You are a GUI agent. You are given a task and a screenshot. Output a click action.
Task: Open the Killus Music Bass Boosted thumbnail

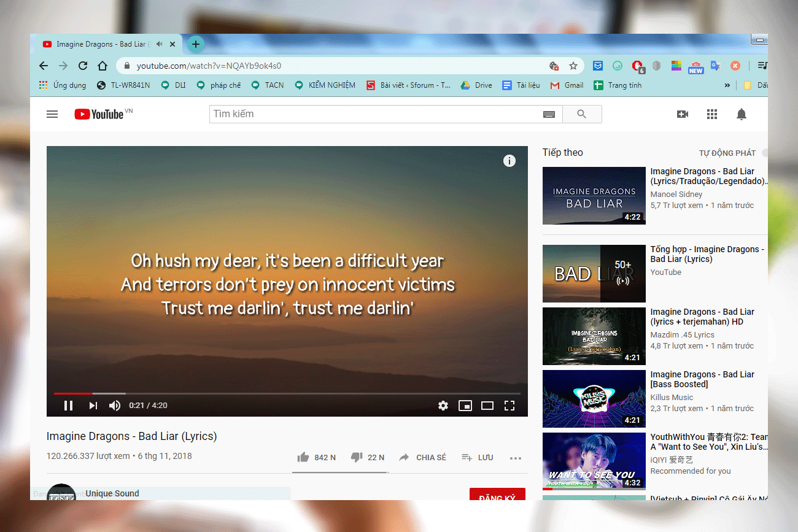(594, 399)
